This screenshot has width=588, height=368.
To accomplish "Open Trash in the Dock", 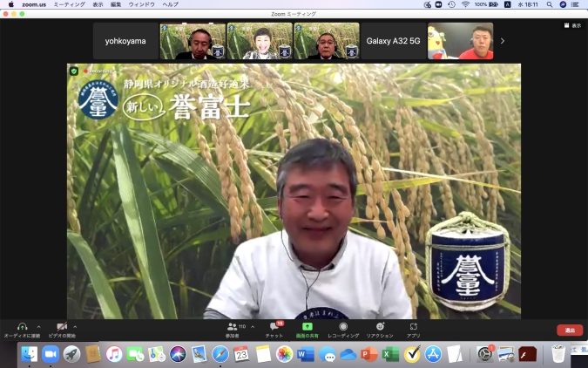I will 558,354.
